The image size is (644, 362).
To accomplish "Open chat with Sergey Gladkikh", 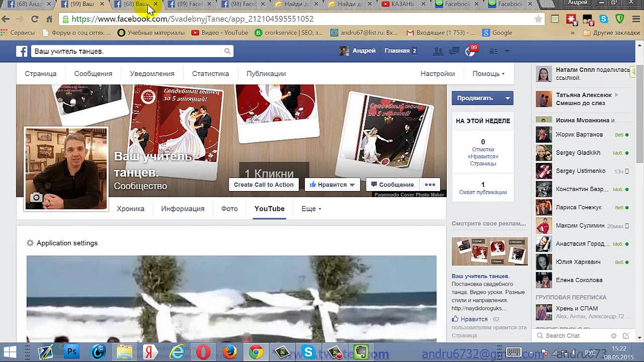I will [x=583, y=153].
